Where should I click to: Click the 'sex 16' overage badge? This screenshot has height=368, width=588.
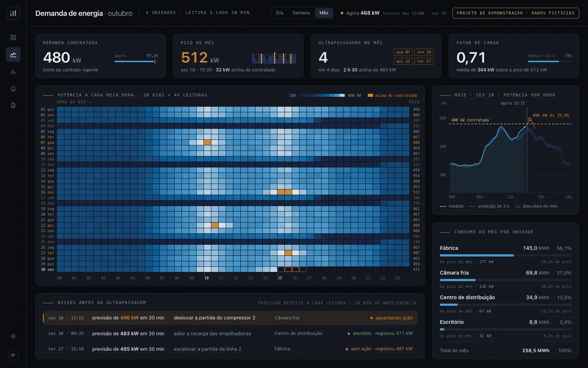424,52
